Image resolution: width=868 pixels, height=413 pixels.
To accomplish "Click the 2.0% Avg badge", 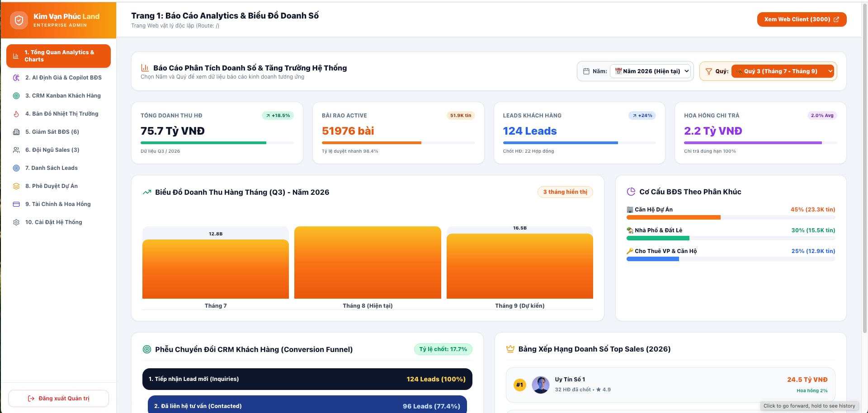I will 822,116.
